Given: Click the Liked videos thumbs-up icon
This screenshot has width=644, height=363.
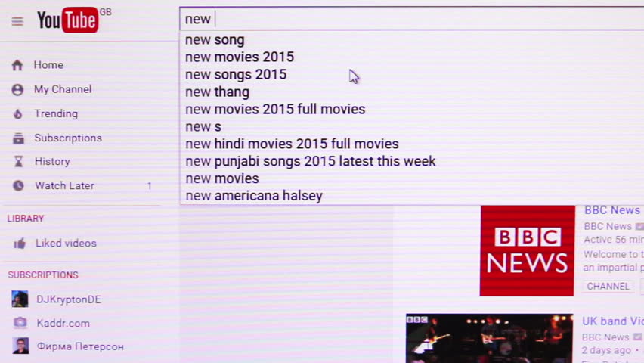Looking at the screenshot, I should pos(20,244).
